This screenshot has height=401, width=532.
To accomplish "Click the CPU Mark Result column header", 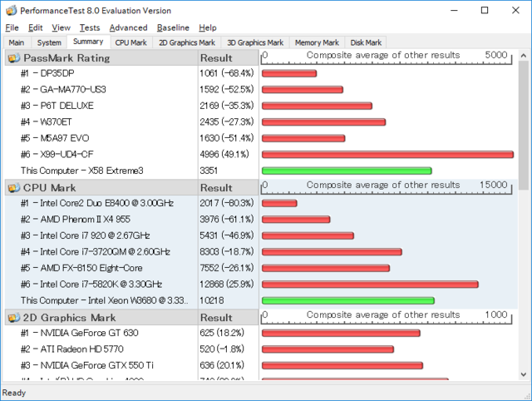I will (x=229, y=188).
